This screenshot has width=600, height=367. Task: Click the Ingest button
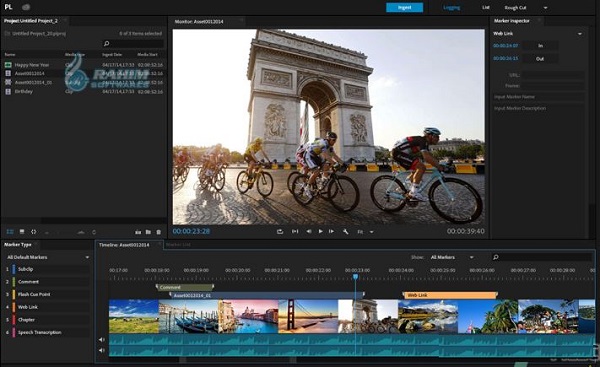pos(404,7)
